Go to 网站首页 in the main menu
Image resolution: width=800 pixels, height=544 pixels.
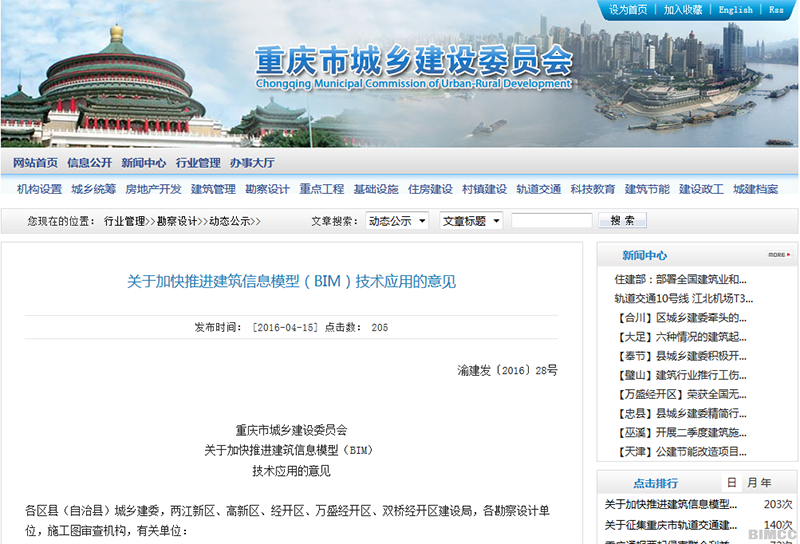coord(35,163)
